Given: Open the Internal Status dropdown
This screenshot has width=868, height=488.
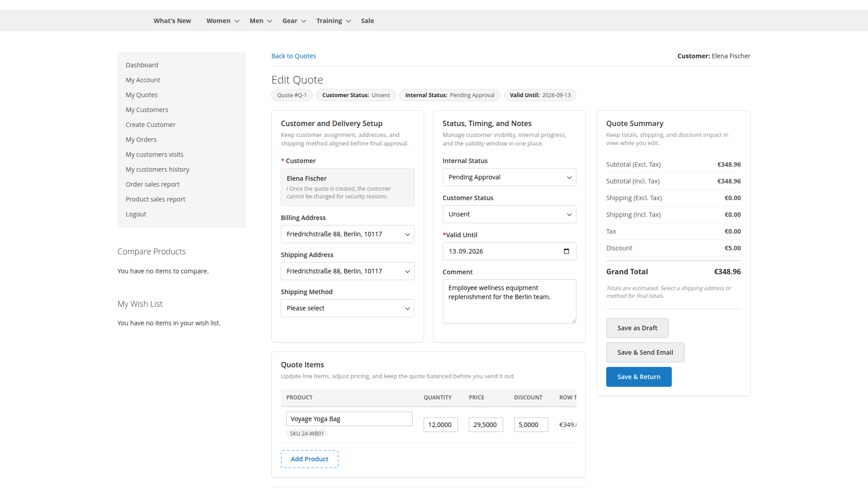Looking at the screenshot, I should [x=509, y=177].
